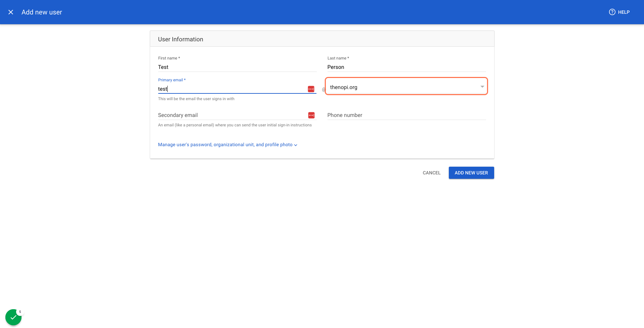Viewport: 644px width, 328px height.
Task: Close the Add new user dialog
Action: click(11, 12)
